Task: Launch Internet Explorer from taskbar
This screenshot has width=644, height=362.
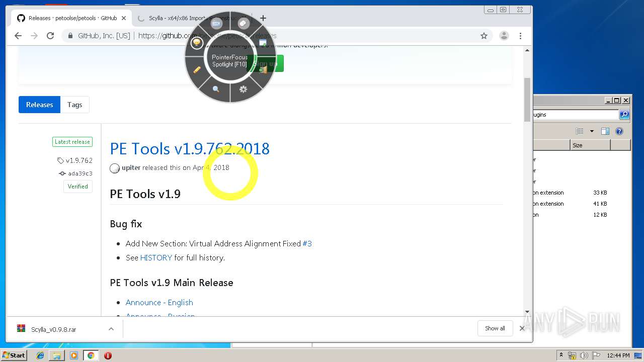Action: pyautogui.click(x=40, y=355)
